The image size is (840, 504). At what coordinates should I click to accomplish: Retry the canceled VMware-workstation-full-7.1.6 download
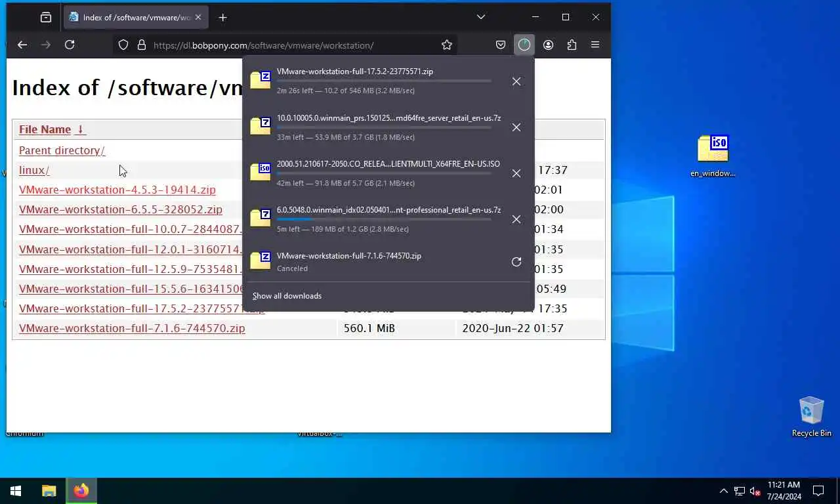(516, 262)
